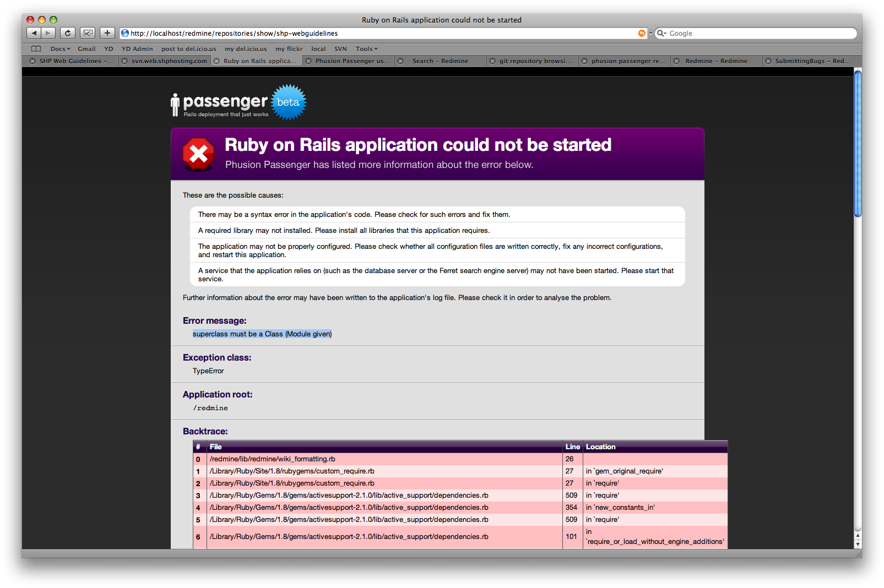
Task: Close the Redmine - Redmine tab
Action: [x=676, y=61]
